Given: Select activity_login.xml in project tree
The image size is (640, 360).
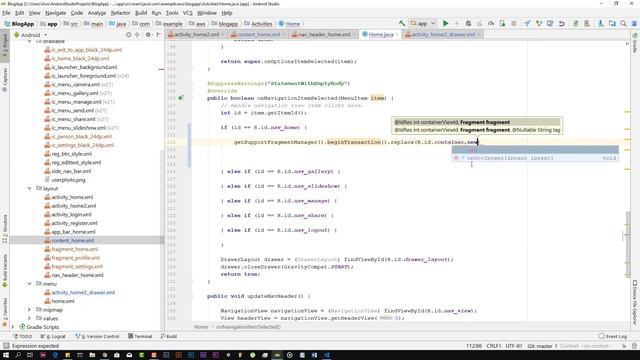Looking at the screenshot, I should [71, 215].
